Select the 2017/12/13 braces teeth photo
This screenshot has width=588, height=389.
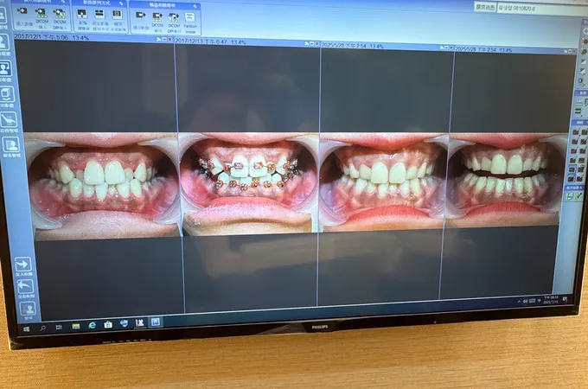[250, 183]
